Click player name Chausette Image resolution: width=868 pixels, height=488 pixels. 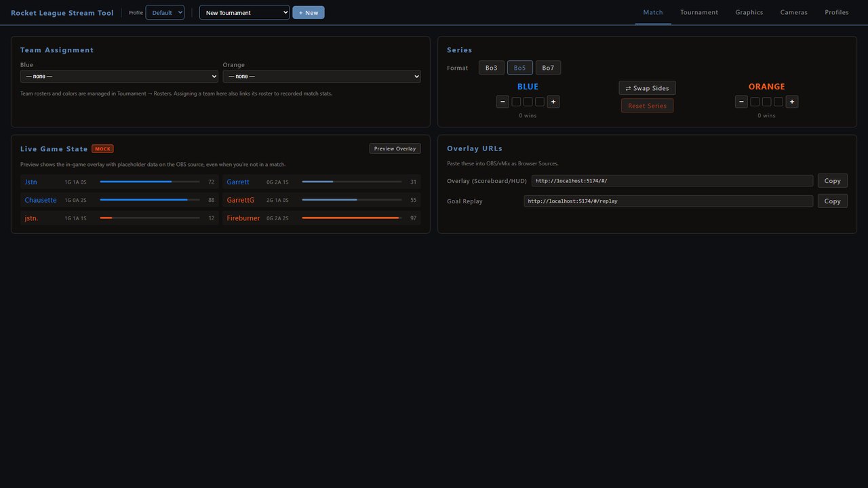pyautogui.click(x=41, y=200)
